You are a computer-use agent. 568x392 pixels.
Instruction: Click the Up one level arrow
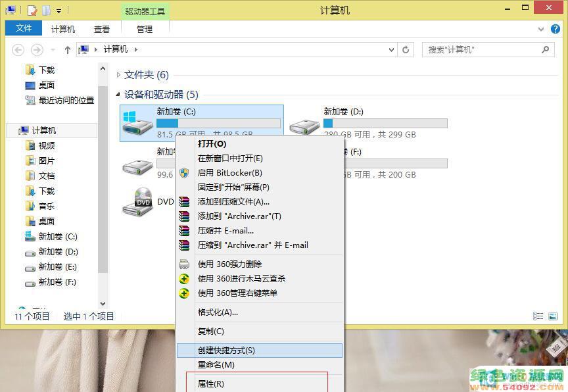pyautogui.click(x=67, y=50)
